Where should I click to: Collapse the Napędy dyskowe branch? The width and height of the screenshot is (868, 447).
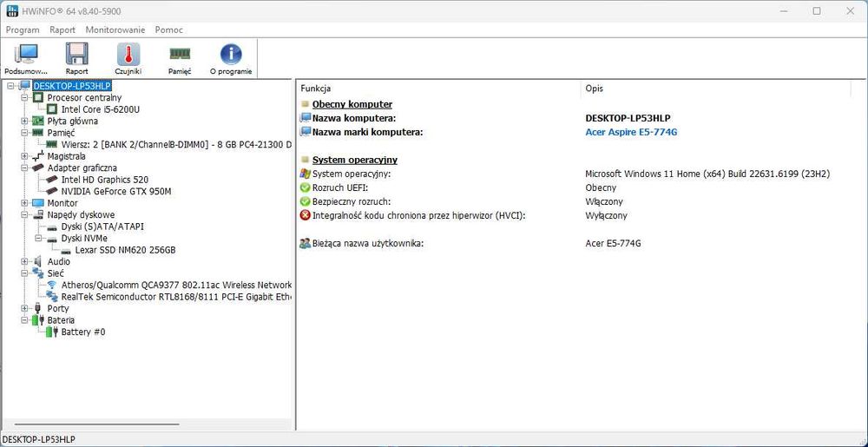pyautogui.click(x=24, y=214)
